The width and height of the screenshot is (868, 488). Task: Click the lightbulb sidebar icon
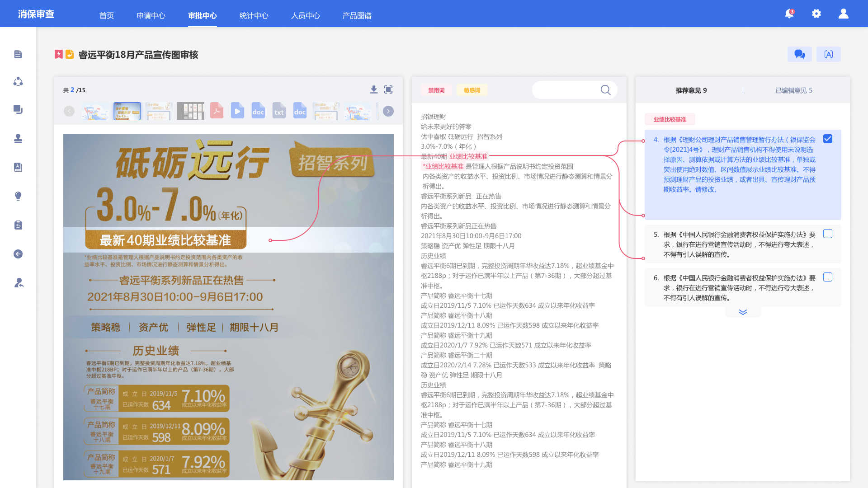pos(18,196)
